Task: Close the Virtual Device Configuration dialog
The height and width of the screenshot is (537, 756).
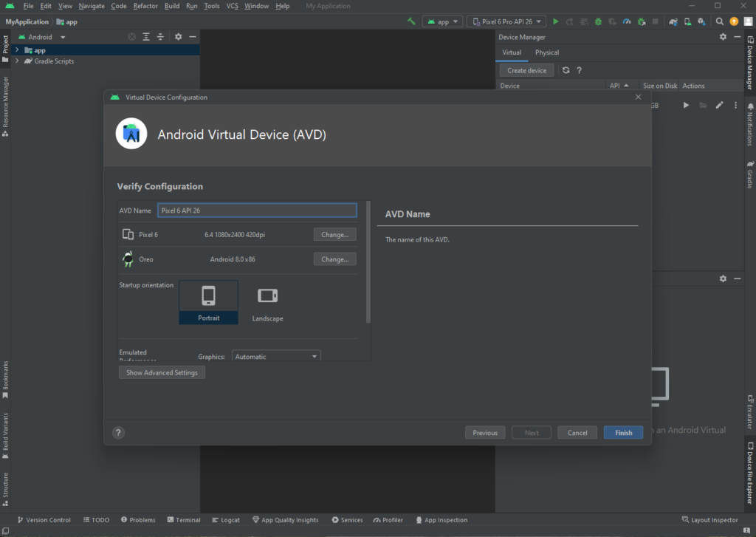Action: [x=639, y=97]
